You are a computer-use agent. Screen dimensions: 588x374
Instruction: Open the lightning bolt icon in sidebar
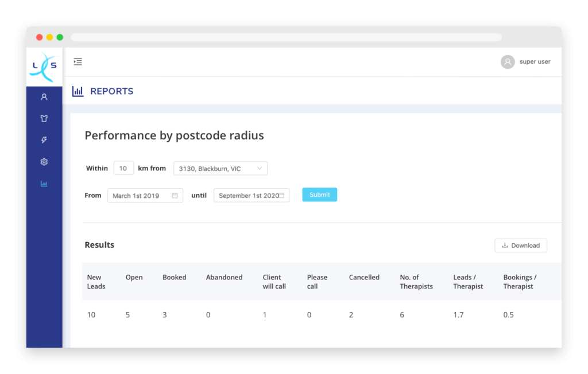44,140
